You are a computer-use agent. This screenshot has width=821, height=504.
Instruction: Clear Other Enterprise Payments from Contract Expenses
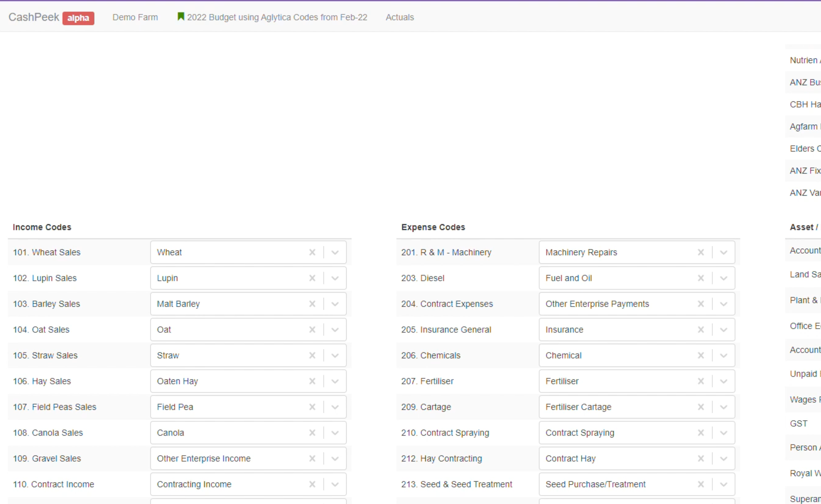(x=701, y=304)
